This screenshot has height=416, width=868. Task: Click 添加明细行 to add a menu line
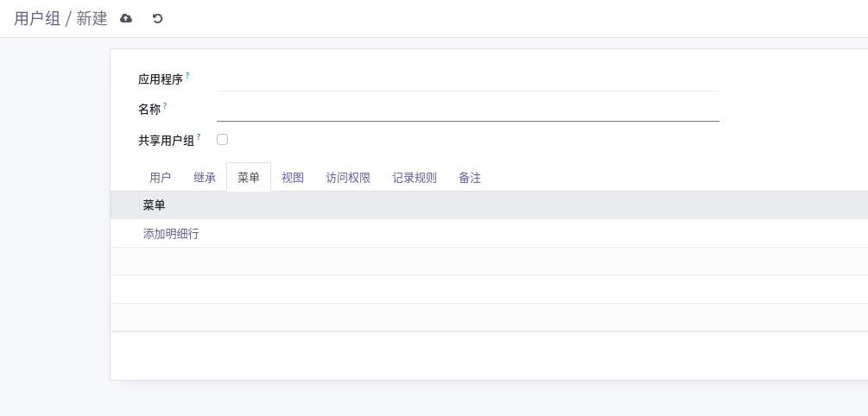tap(171, 233)
